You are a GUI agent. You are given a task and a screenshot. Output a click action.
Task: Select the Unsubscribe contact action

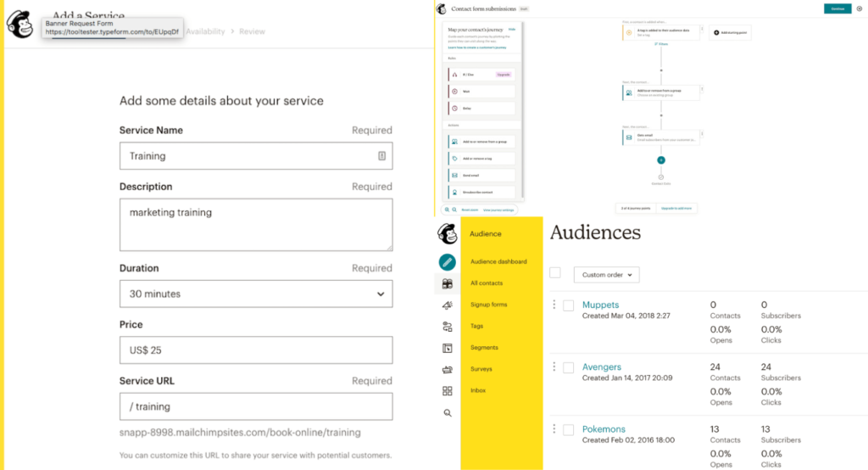[x=481, y=193]
